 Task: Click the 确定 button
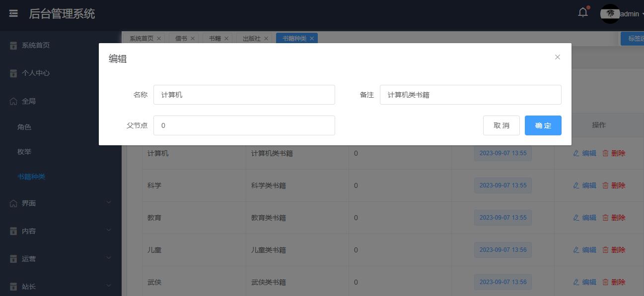point(543,125)
